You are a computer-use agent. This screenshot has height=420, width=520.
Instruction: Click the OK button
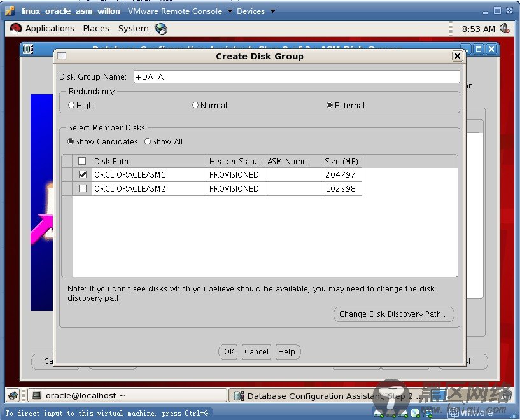click(x=229, y=352)
